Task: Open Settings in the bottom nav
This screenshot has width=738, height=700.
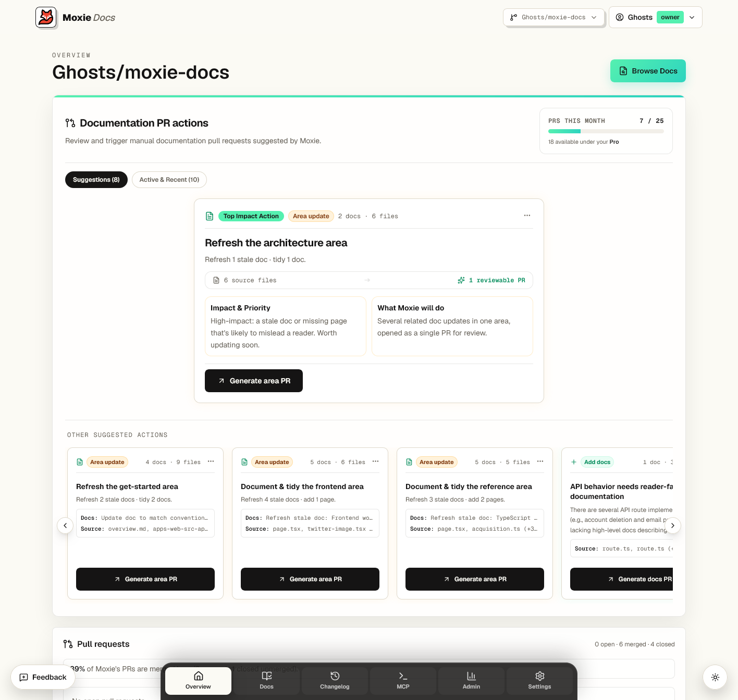Action: (539, 681)
